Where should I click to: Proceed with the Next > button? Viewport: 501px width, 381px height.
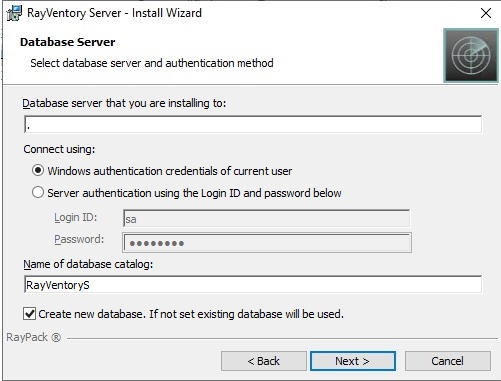point(353,361)
